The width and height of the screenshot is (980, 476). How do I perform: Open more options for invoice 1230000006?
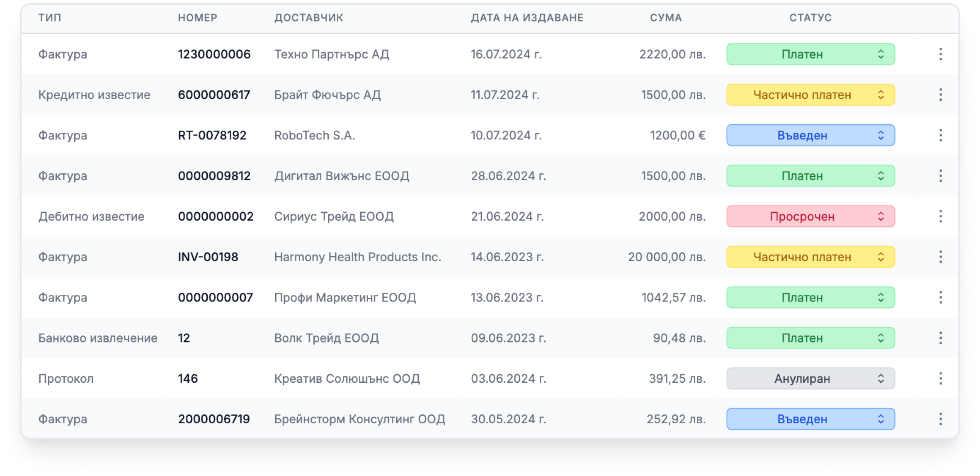click(940, 54)
